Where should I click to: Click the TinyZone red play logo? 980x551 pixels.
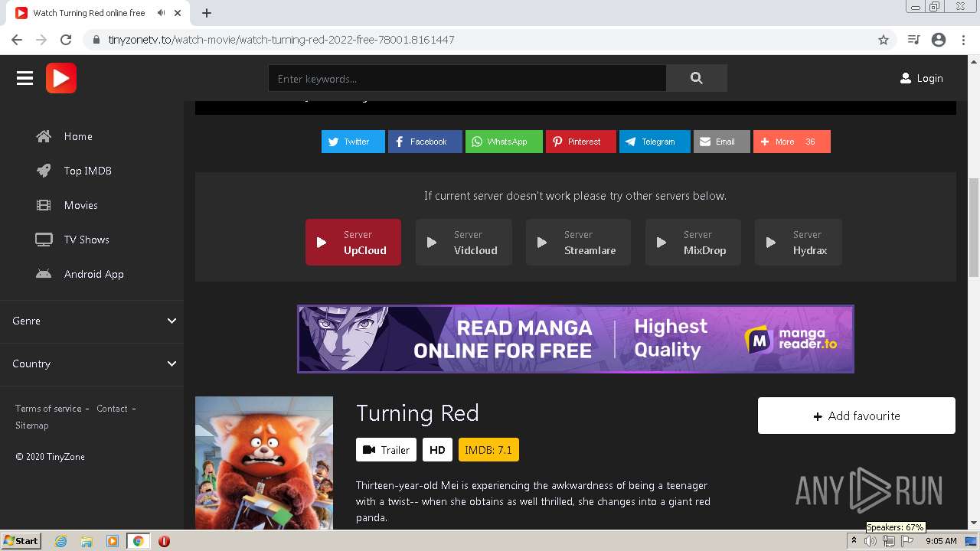pyautogui.click(x=61, y=78)
